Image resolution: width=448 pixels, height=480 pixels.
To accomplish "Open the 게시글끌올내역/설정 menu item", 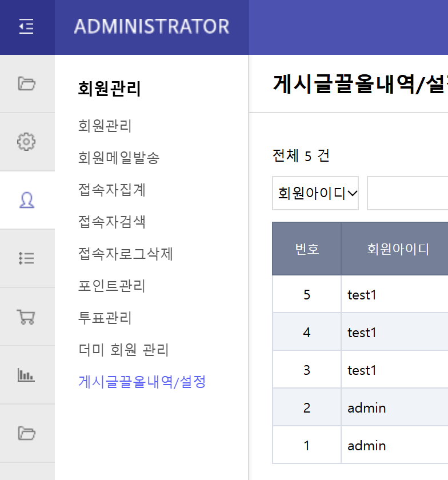I will [x=142, y=382].
